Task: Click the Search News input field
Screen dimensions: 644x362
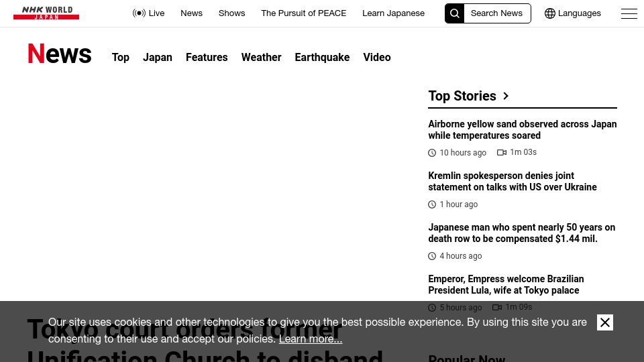Action: tap(497, 13)
